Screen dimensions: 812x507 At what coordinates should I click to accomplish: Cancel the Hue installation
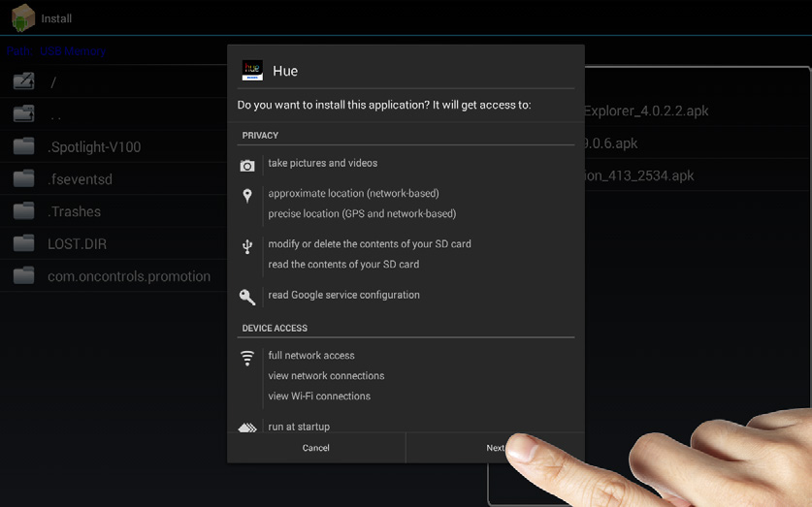coord(316,448)
